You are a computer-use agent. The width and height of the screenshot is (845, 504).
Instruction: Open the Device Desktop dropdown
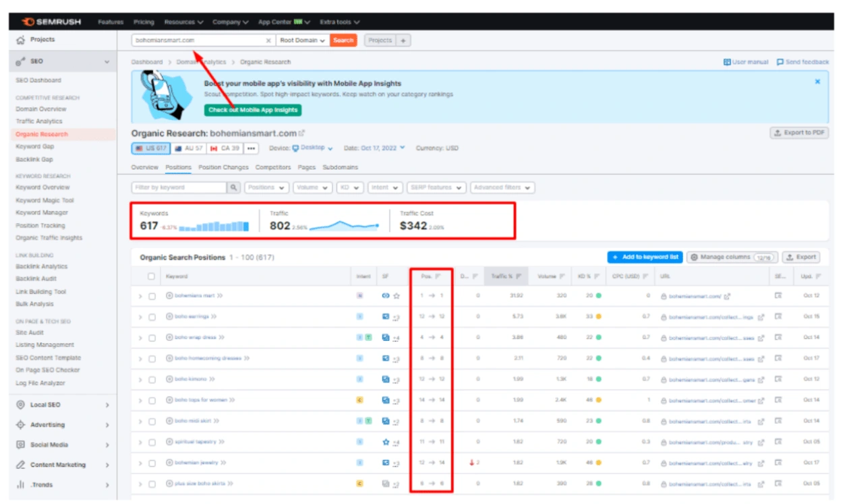pos(313,148)
